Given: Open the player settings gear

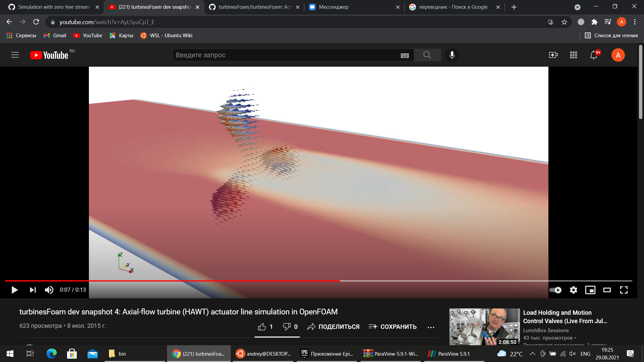Looking at the screenshot, I should tap(574, 290).
